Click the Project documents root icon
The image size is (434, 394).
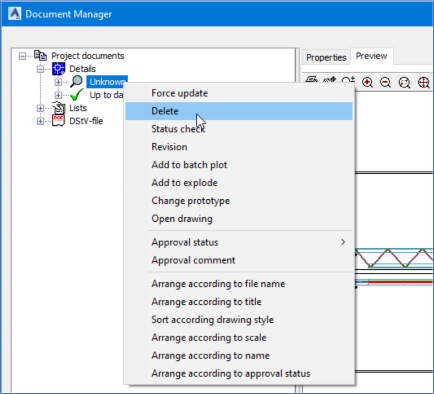coord(40,56)
